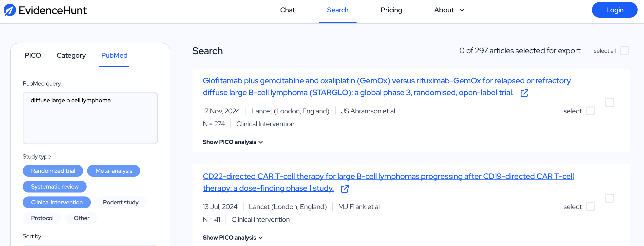This screenshot has height=246, width=644.
Task: Expand Show PICO analysis for STARGLO trial
Action: [232, 142]
